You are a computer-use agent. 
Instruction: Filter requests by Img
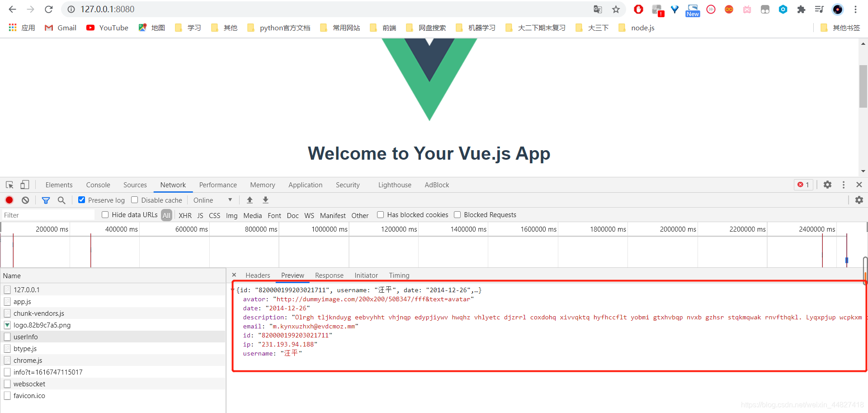pos(232,215)
